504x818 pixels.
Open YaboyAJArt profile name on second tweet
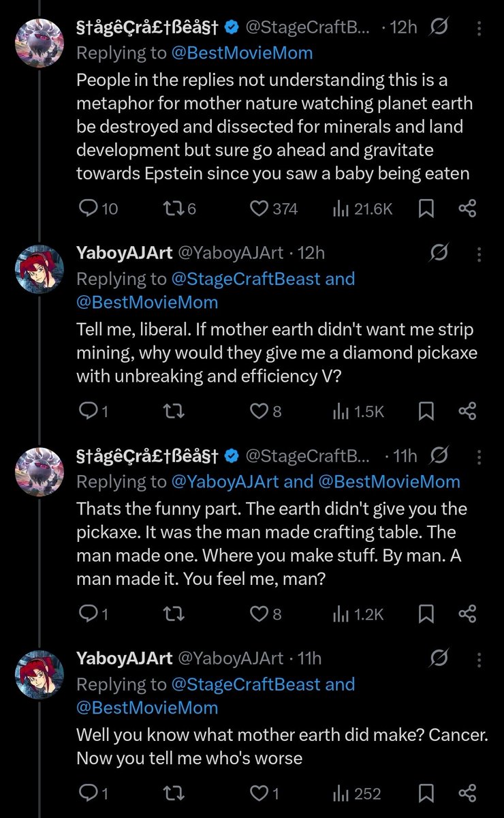124,254
